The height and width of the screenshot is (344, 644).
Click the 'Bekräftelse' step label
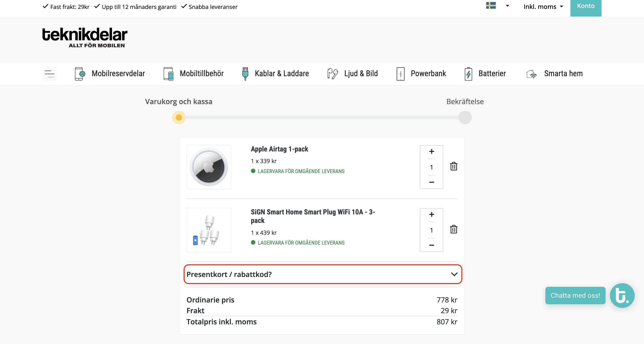[x=465, y=102]
